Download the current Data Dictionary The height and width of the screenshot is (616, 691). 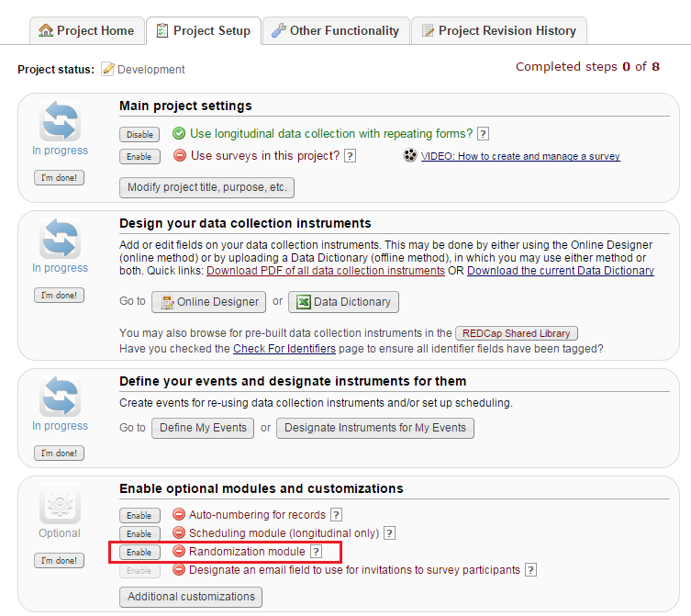coord(561,270)
